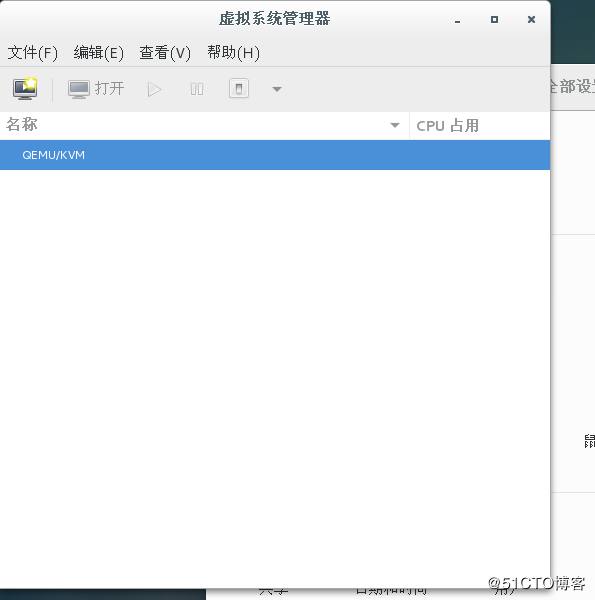The width and height of the screenshot is (595, 600).
Task: Open the 帮助(H) menu
Action: (x=233, y=53)
